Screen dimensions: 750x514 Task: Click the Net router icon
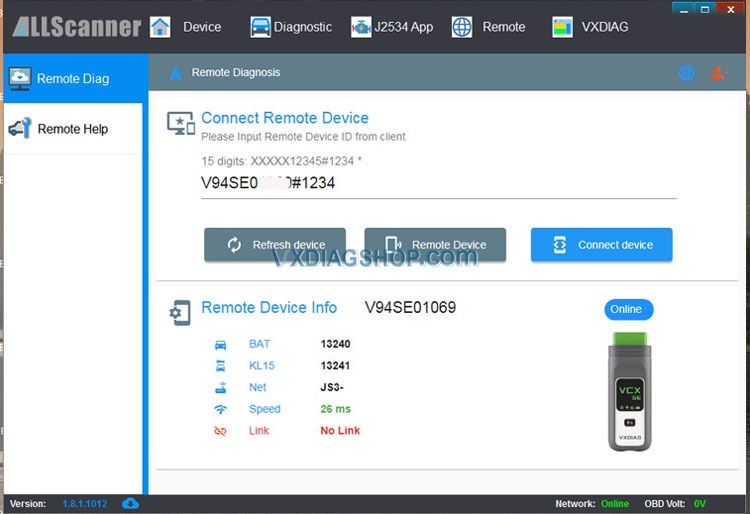pyautogui.click(x=221, y=387)
